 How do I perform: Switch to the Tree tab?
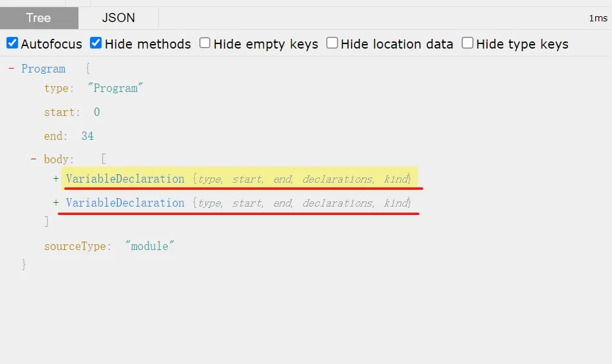(38, 18)
